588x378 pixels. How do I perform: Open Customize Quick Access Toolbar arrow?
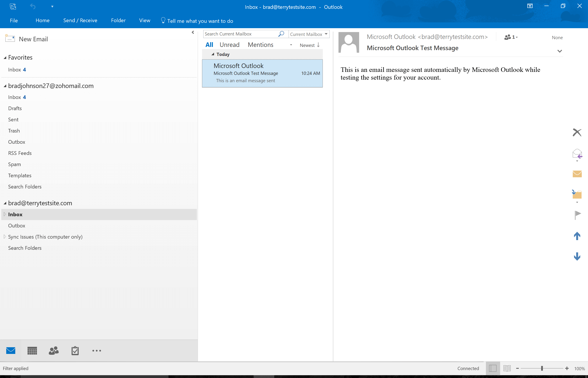pyautogui.click(x=52, y=6)
